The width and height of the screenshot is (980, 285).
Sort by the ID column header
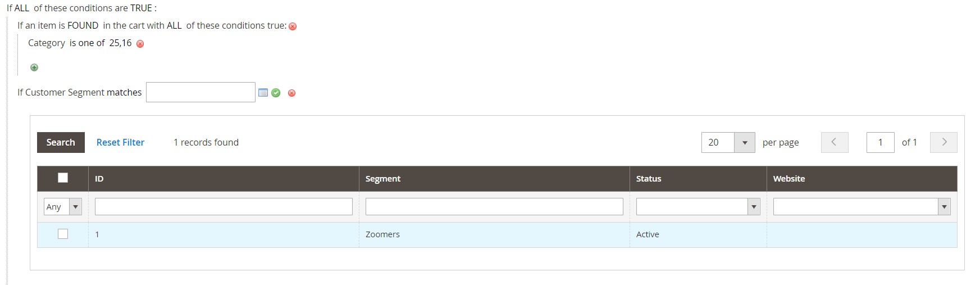coord(99,179)
